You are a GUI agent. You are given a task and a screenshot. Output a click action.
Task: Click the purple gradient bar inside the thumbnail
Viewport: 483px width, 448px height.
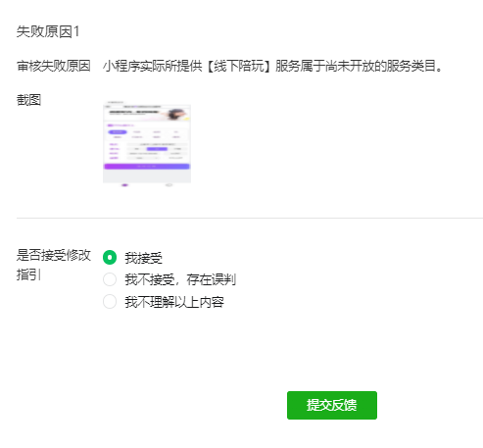tap(147, 167)
